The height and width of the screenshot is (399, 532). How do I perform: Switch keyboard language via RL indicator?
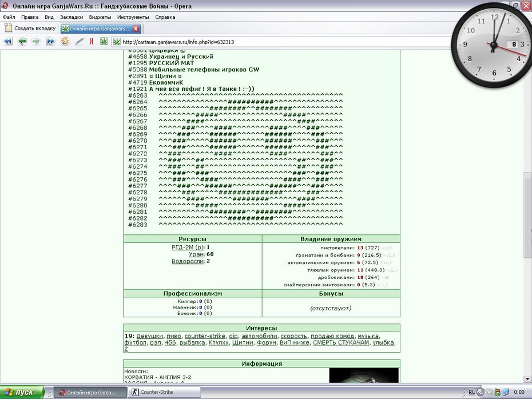point(471,392)
